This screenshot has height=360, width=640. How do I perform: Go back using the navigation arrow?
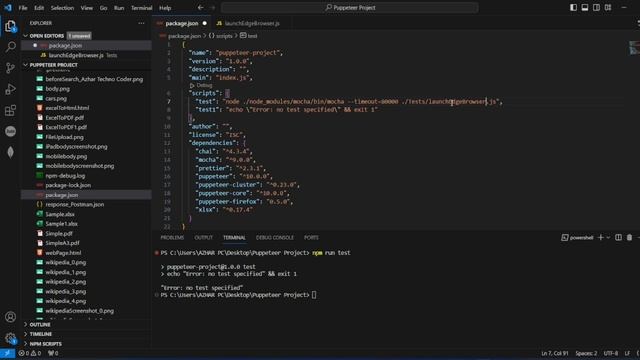tap(200, 7)
